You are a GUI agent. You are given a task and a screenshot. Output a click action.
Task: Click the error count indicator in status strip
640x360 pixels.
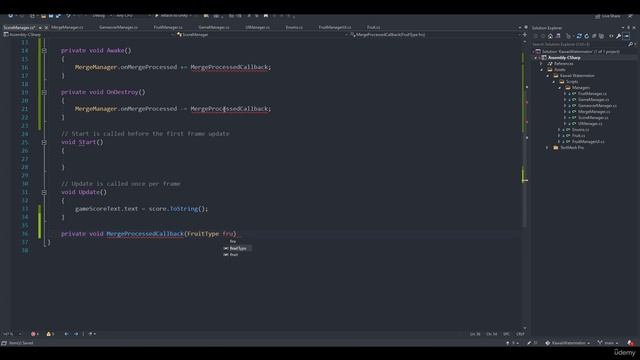(35, 334)
